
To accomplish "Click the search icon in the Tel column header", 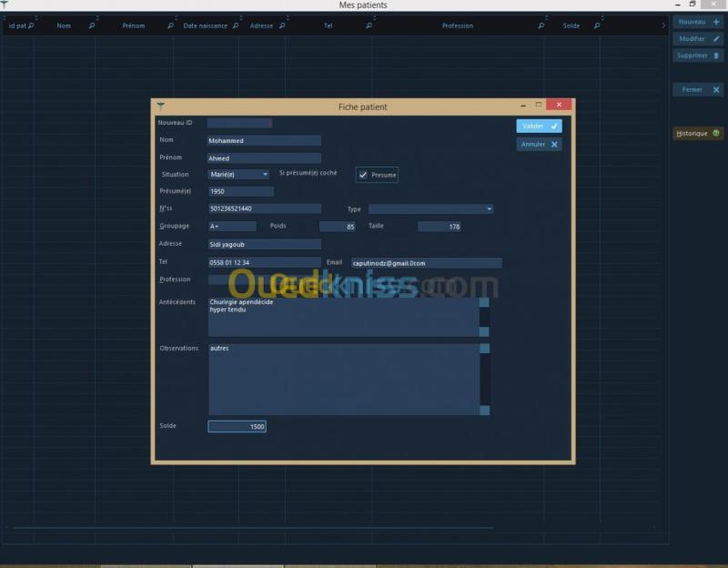I will pyautogui.click(x=369, y=25).
